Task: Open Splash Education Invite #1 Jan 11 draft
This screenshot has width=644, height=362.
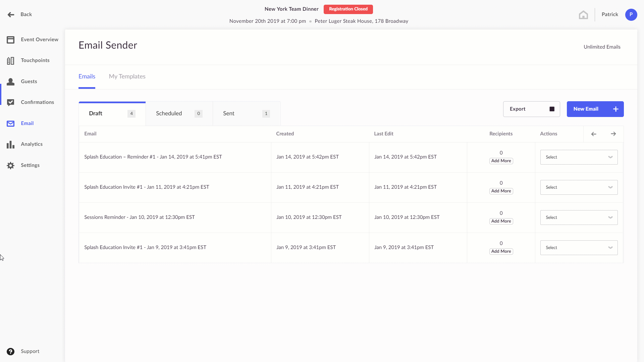Action: pos(147,187)
